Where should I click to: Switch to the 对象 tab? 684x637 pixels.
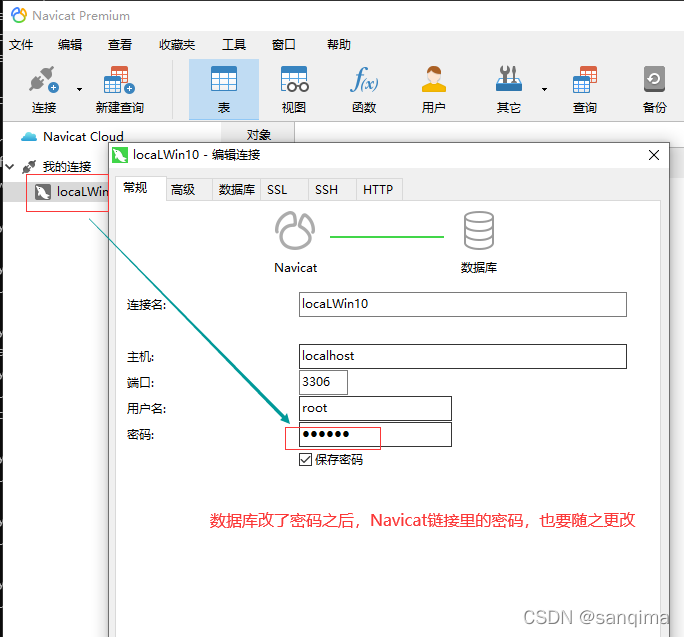click(x=258, y=134)
